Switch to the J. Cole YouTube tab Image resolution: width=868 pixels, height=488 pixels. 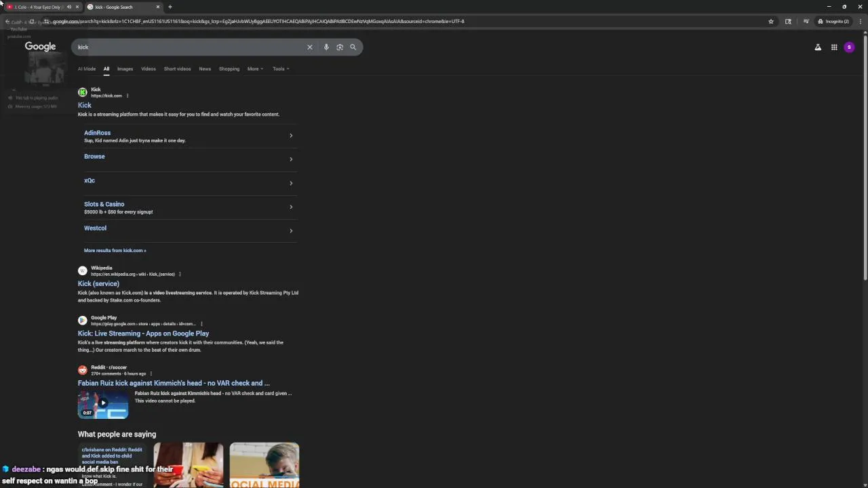click(37, 7)
